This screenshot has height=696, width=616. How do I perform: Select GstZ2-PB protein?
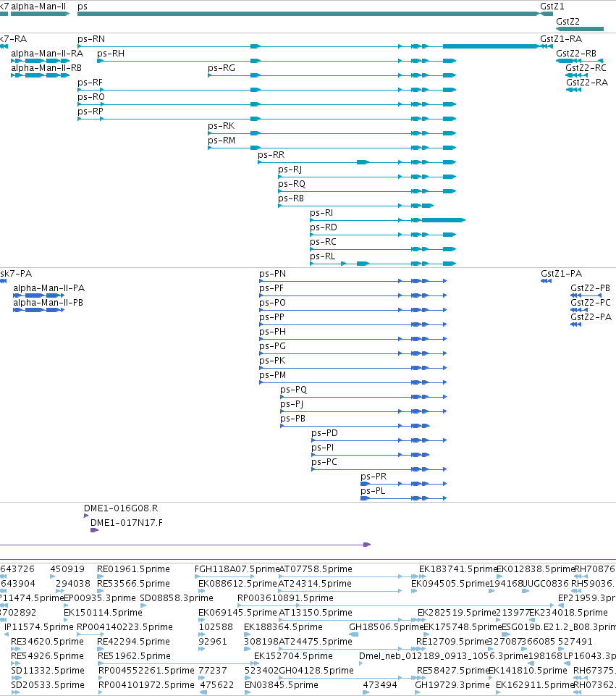(x=590, y=288)
